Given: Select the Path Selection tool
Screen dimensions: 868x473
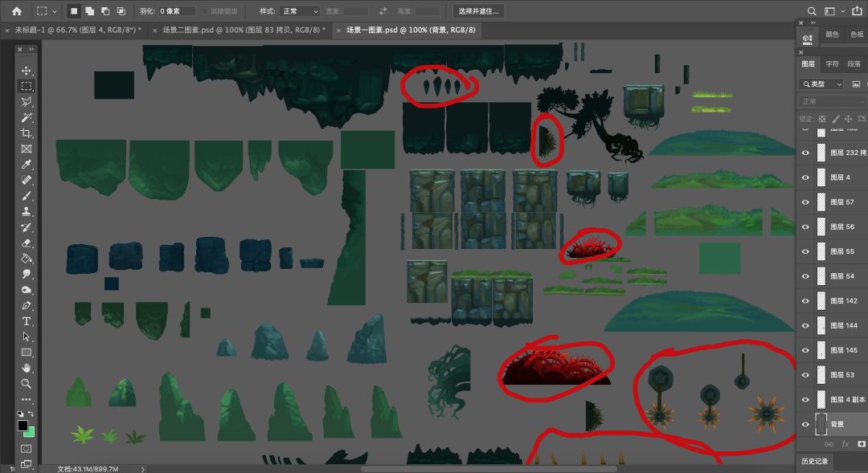Looking at the screenshot, I should (x=26, y=336).
